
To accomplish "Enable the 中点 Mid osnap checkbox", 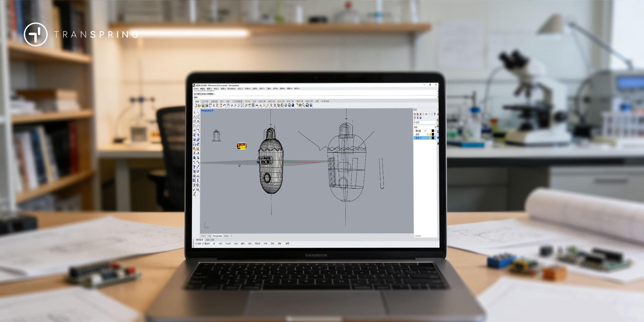I will point(217,244).
